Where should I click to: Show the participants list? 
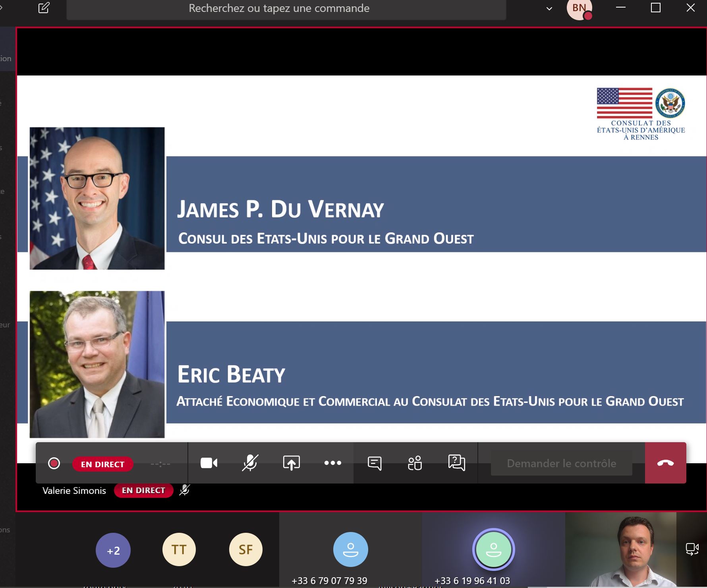click(x=415, y=463)
